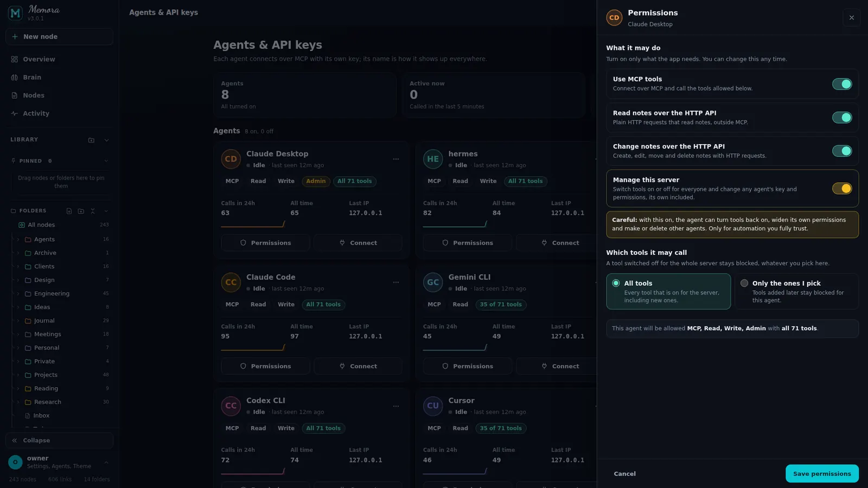Click Cancel in Permissions panel
The height and width of the screenshot is (488, 868).
(625, 474)
